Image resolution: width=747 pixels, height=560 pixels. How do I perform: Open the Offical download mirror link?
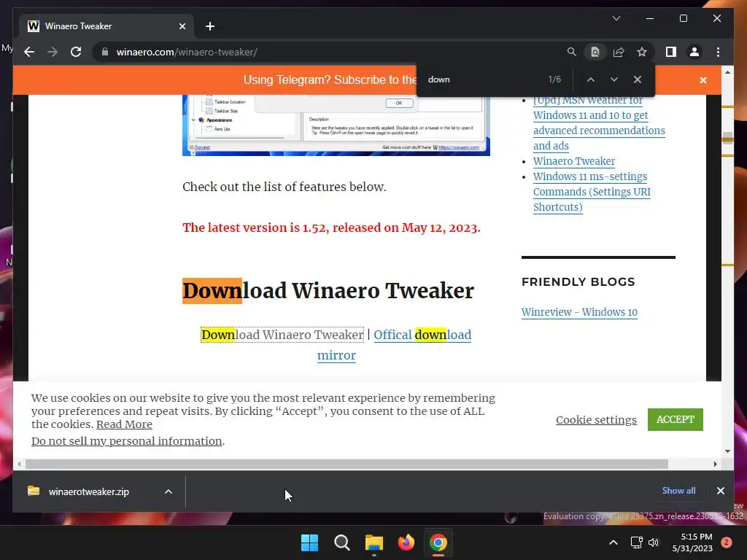(422, 335)
